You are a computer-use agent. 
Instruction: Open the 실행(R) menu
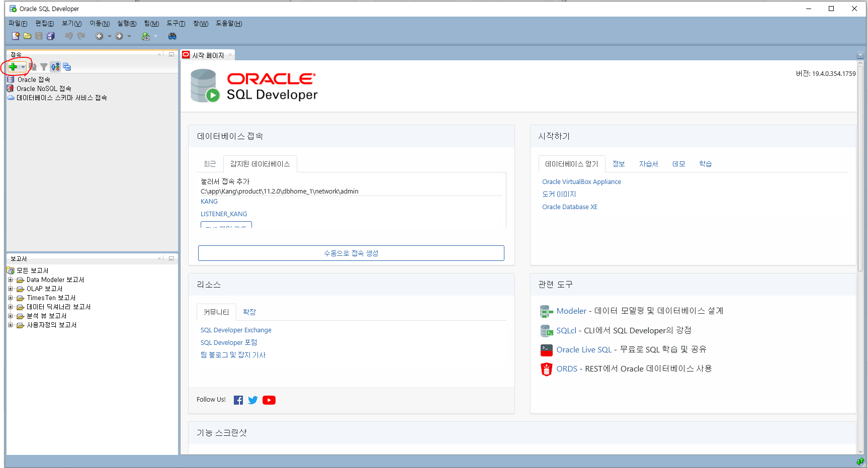pyautogui.click(x=127, y=24)
